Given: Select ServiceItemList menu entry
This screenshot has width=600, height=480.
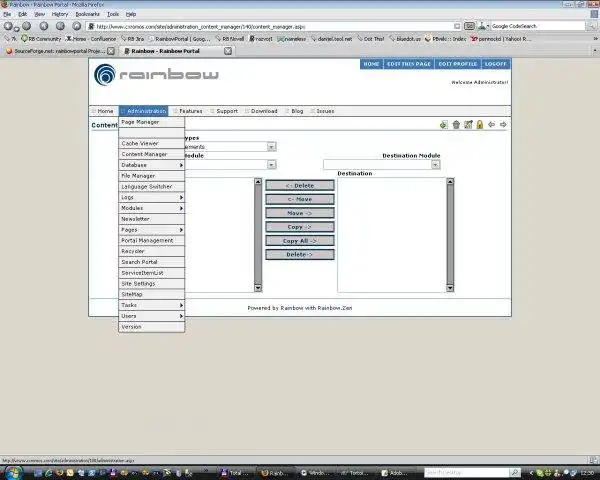Looking at the screenshot, I should coord(152,273).
